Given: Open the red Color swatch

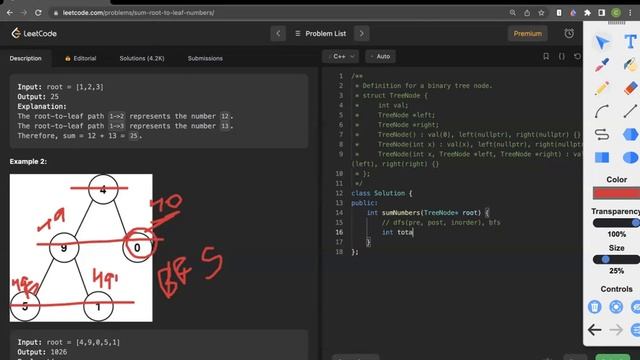Looking at the screenshot, I should coord(616,193).
